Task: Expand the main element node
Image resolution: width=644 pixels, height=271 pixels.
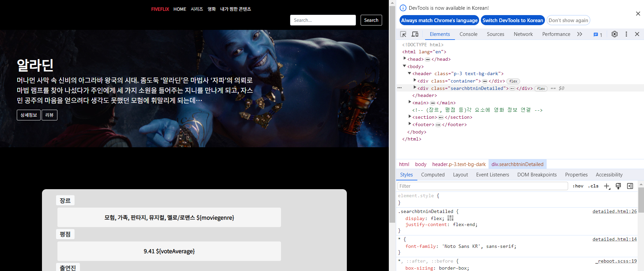Action: tap(410, 102)
